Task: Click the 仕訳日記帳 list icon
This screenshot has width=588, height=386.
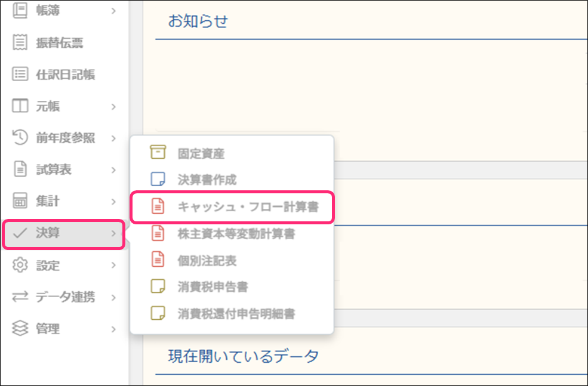Action: tap(20, 75)
